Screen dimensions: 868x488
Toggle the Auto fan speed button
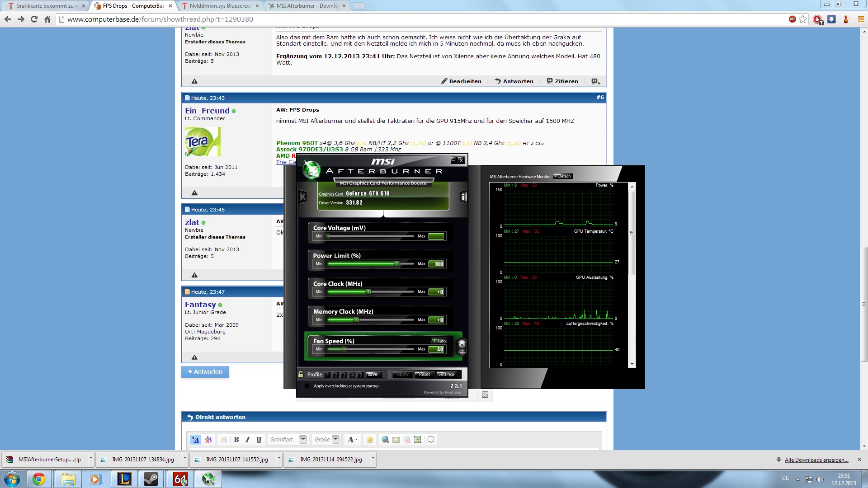439,341
